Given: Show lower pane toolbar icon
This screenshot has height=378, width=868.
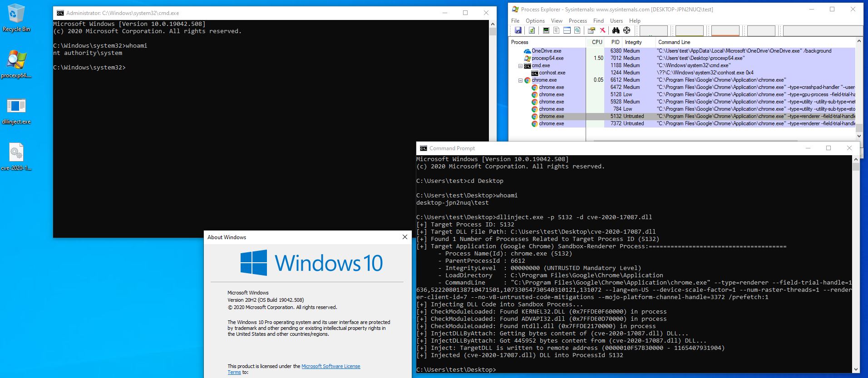Looking at the screenshot, I should pos(567,30).
